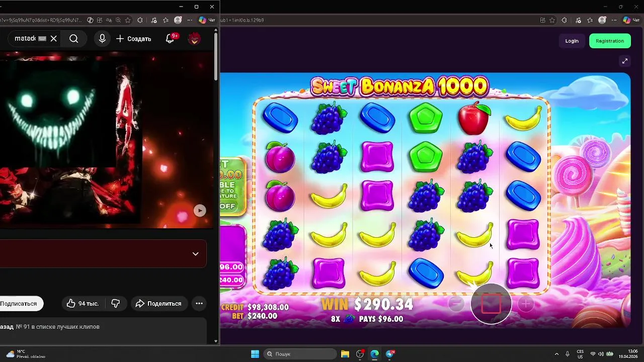644x362 pixels.
Task: Open File Explorer from the taskbar
Action: coord(345,354)
